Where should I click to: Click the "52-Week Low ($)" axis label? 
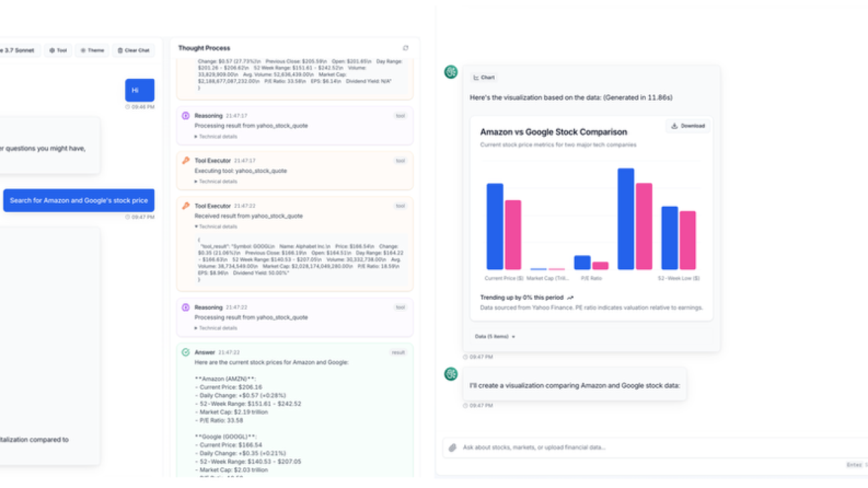(679, 278)
